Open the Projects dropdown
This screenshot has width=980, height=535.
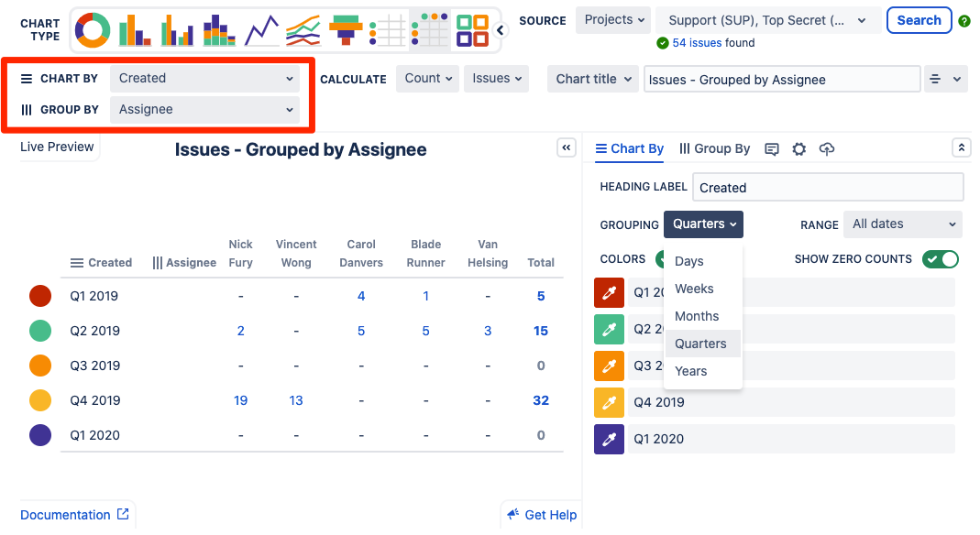612,19
